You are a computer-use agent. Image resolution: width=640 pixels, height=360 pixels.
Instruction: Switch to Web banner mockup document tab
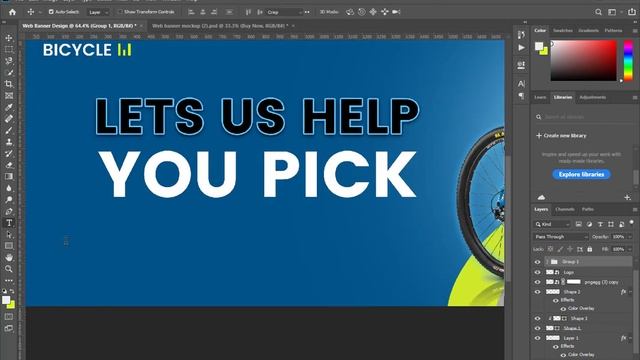[x=220, y=26]
